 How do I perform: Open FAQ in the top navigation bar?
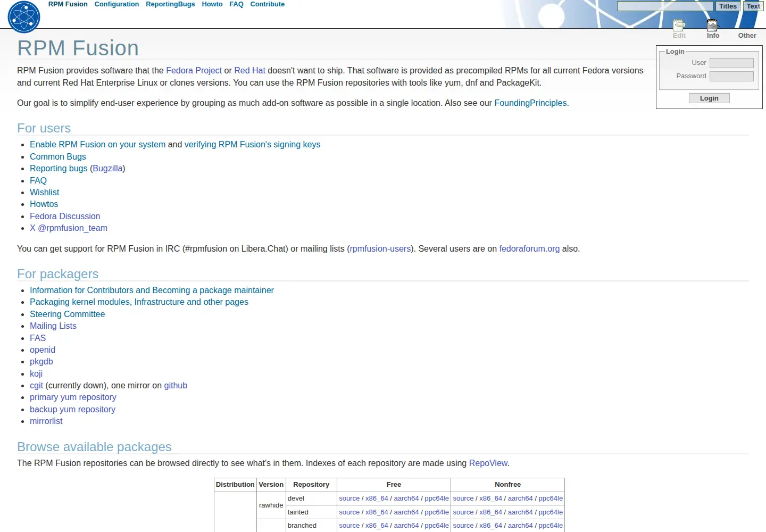click(x=236, y=4)
